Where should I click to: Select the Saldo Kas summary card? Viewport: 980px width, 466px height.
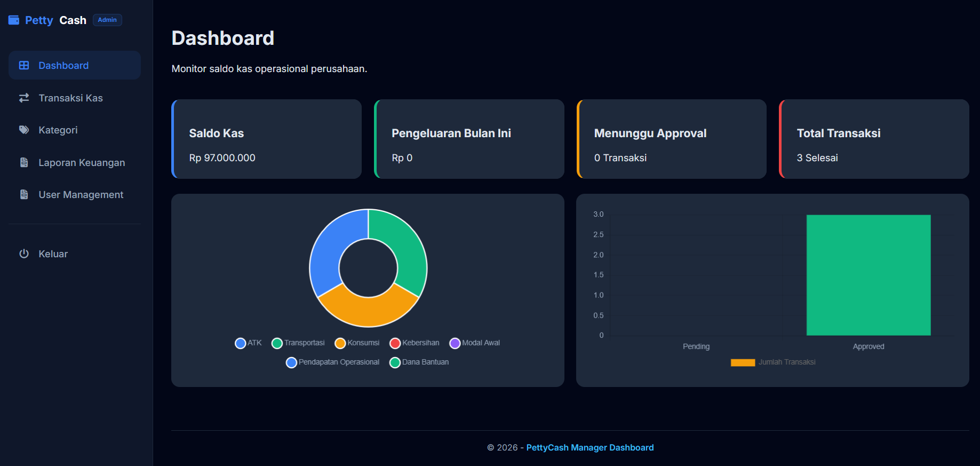pos(267,139)
